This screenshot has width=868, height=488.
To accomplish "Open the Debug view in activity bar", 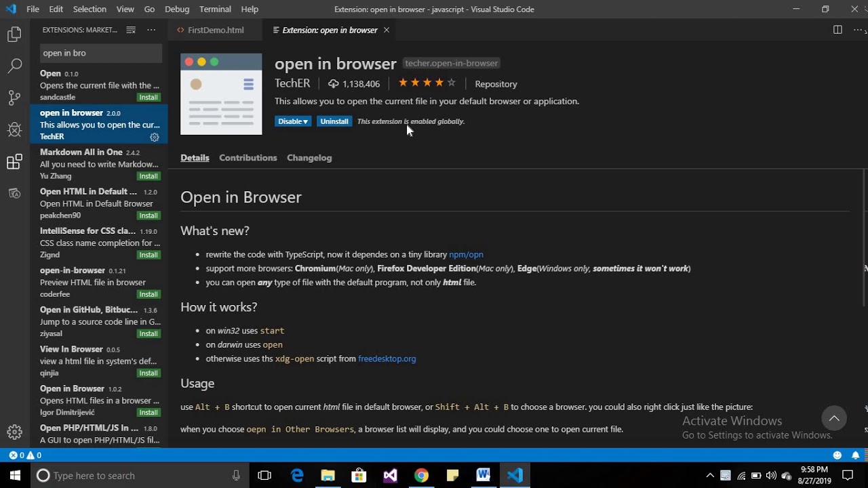I will click(x=14, y=129).
